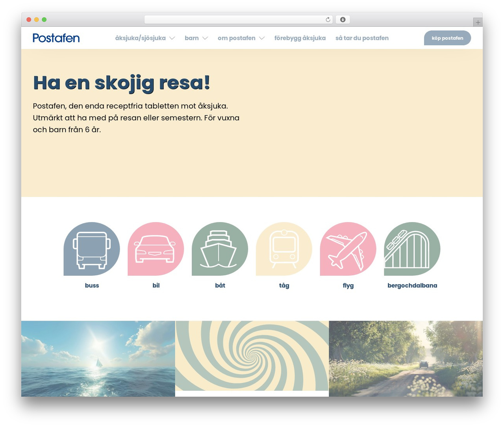Click the blue bus icon

92,249
